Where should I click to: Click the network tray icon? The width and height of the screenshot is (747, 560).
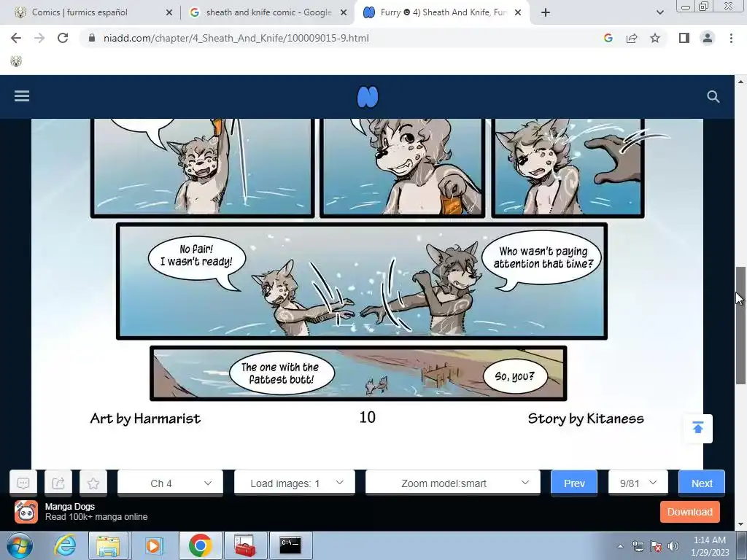coord(638,546)
